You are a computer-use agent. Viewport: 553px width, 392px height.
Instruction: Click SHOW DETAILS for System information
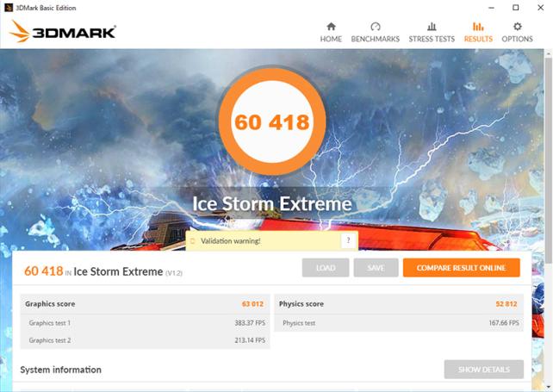tap(484, 370)
